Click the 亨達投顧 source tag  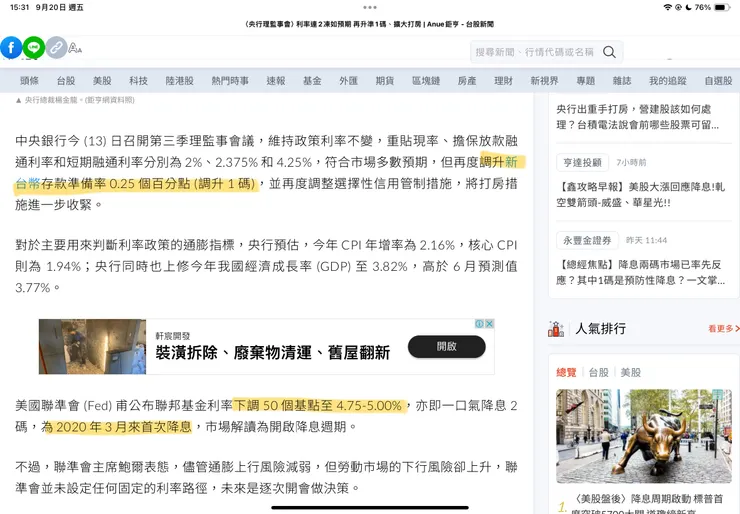[582, 163]
